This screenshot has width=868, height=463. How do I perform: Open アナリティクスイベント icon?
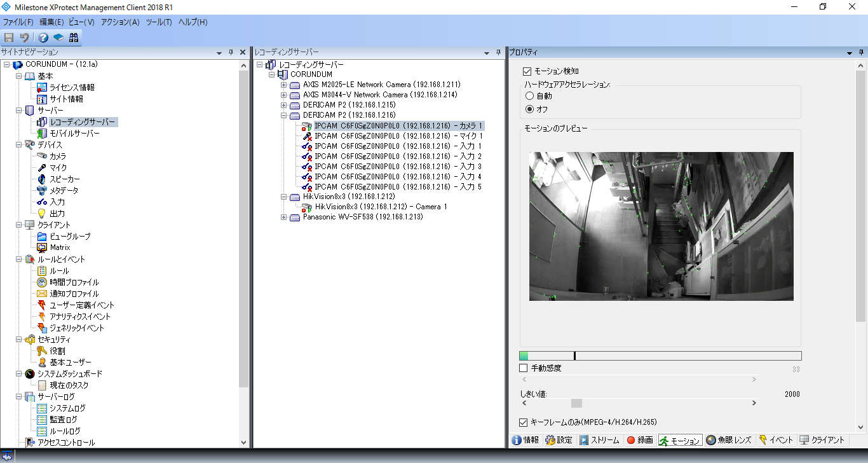coord(42,317)
